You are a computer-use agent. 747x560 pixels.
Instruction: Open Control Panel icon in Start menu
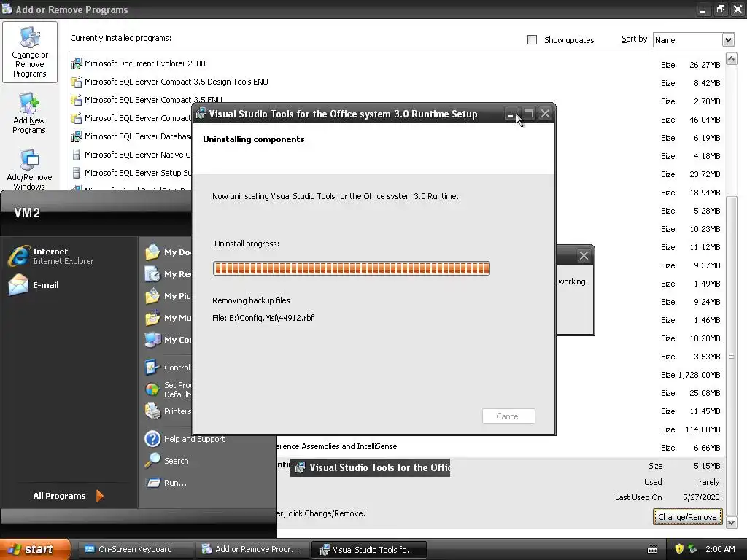point(152,367)
